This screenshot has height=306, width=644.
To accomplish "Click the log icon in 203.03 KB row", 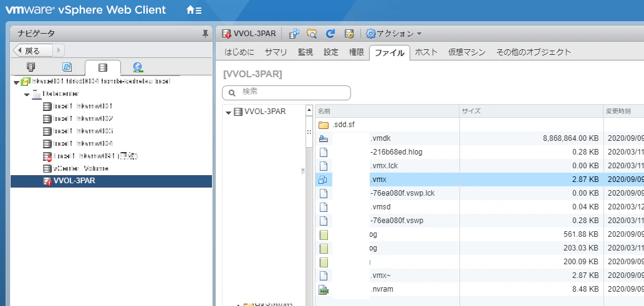I will [x=324, y=248].
